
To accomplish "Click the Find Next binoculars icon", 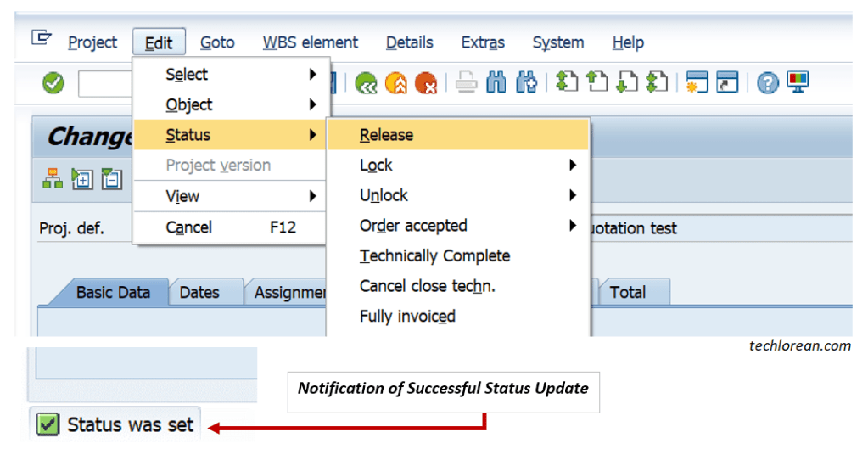I will click(x=526, y=83).
